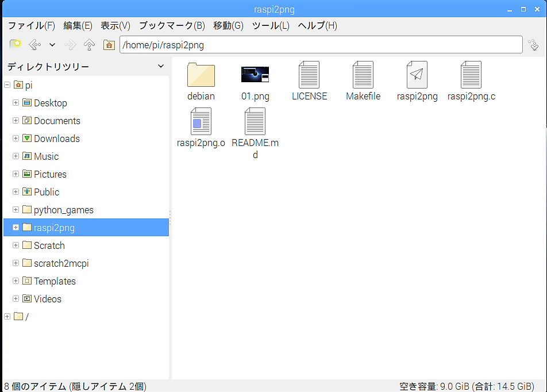The width and height of the screenshot is (547, 392).
Task: Select the / root folder in tree
Action: tap(21, 317)
